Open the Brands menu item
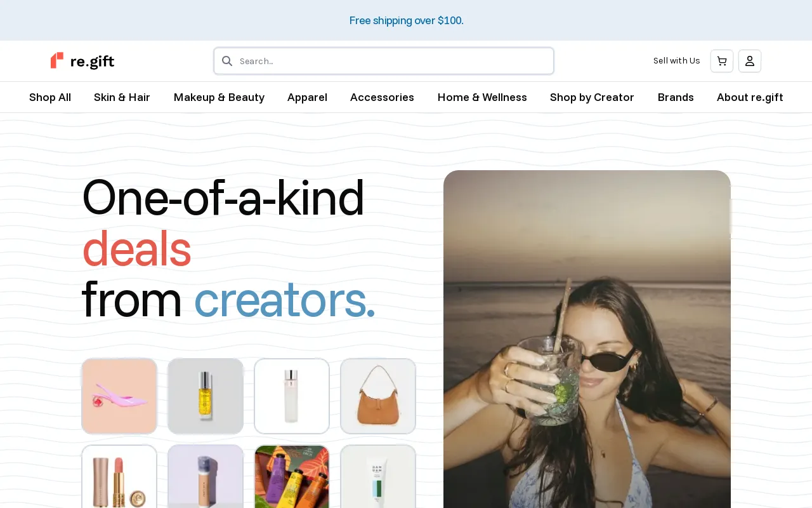Screen dimensions: 812x508 (x=676, y=97)
